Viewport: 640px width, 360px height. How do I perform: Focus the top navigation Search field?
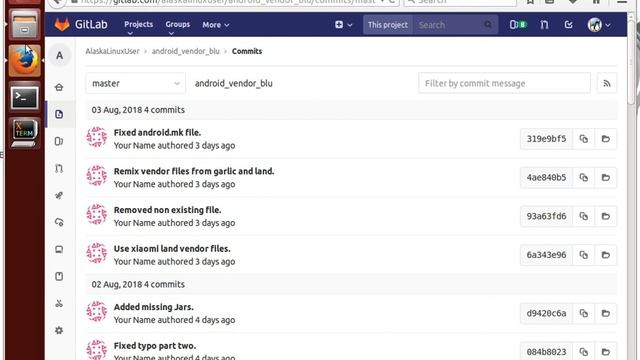tap(455, 25)
